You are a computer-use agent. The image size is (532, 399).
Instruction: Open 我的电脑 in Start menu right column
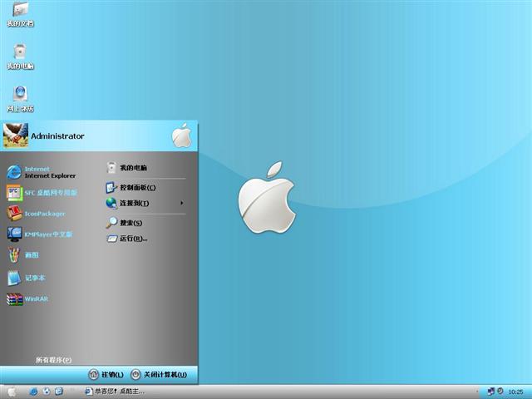pyautogui.click(x=132, y=168)
